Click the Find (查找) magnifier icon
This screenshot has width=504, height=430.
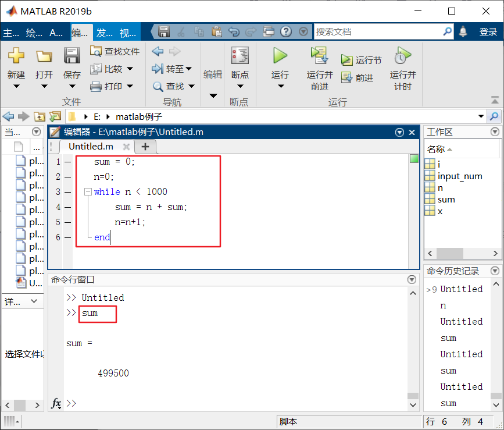[x=158, y=86]
